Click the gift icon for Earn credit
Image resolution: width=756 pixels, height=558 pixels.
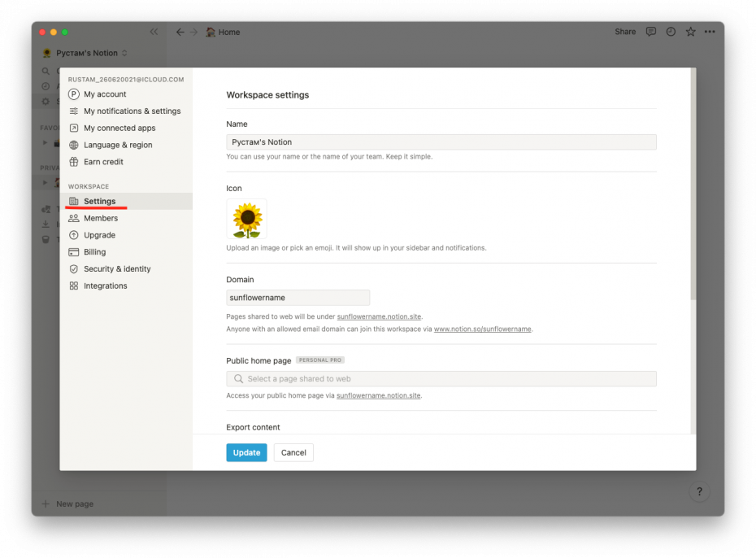(x=74, y=162)
